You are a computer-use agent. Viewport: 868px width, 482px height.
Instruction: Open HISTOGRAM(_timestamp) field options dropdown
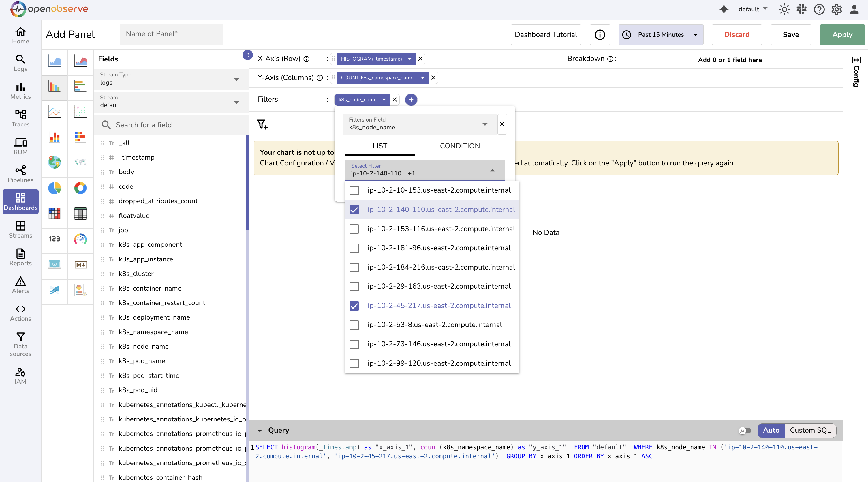tap(410, 59)
